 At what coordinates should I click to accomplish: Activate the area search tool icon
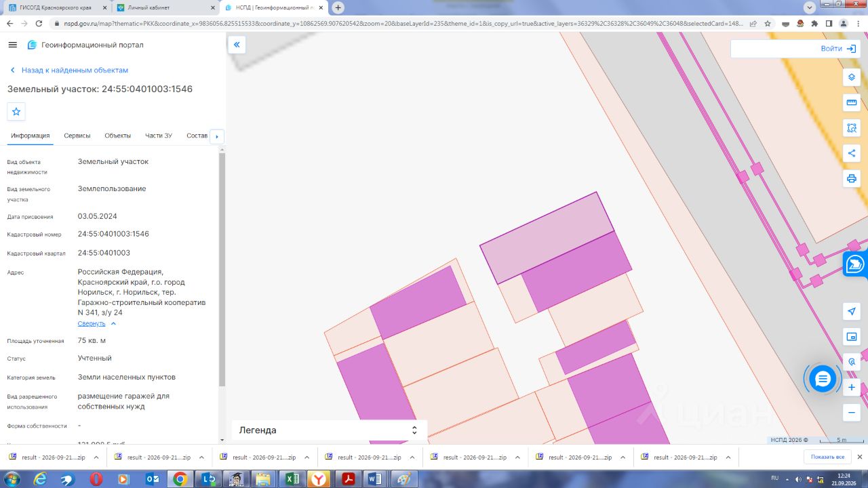pos(852,128)
